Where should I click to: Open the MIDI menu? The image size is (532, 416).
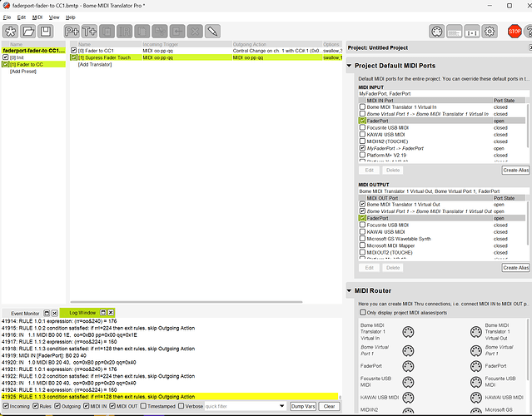pyautogui.click(x=37, y=17)
